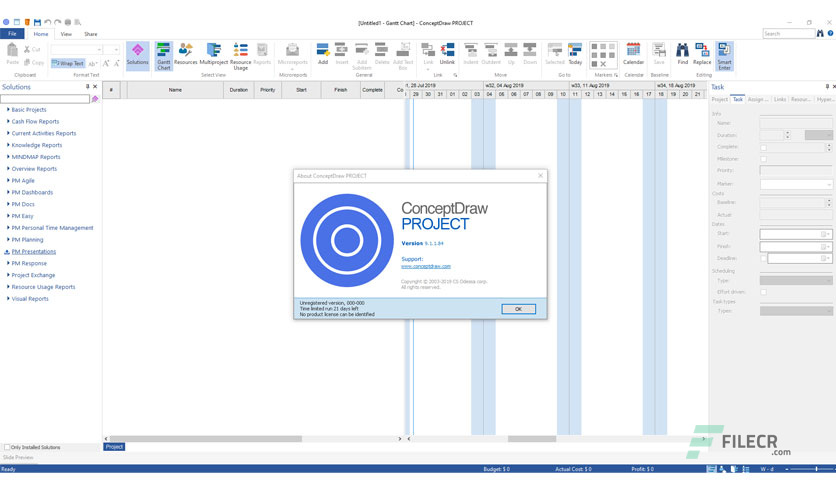
Task: Close the About ConceptDraw PROJECT dialog
Action: point(540,175)
